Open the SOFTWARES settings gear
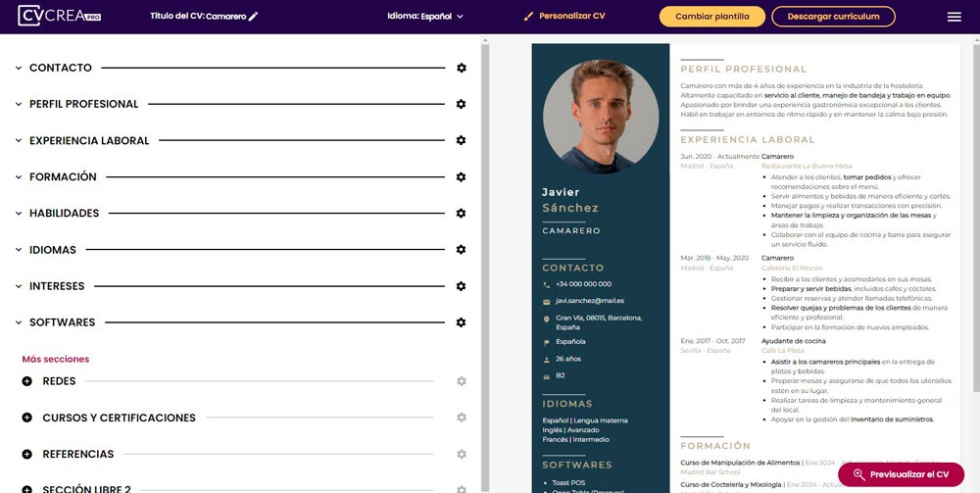 462,322
